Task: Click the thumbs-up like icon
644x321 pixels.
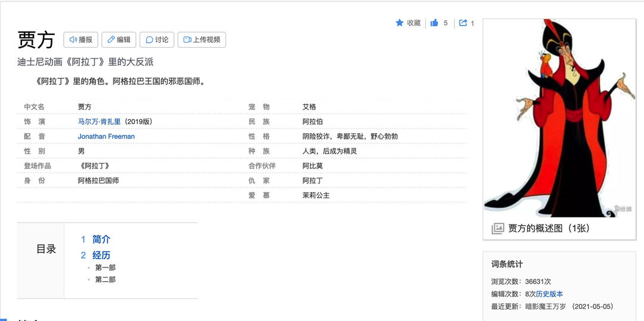Action: [434, 23]
